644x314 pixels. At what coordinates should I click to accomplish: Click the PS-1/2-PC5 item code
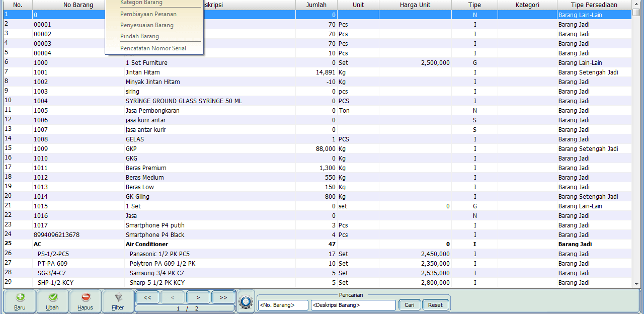point(53,254)
